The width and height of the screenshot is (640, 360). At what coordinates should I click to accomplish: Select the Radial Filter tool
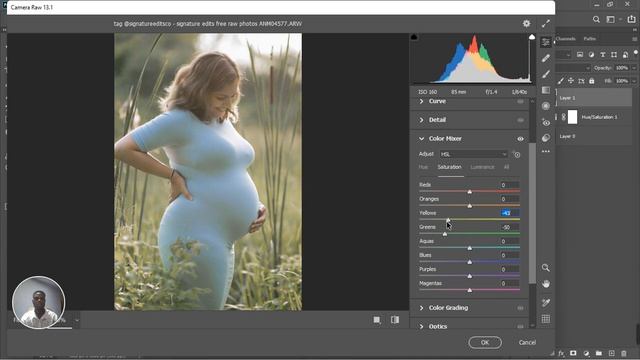(x=546, y=106)
